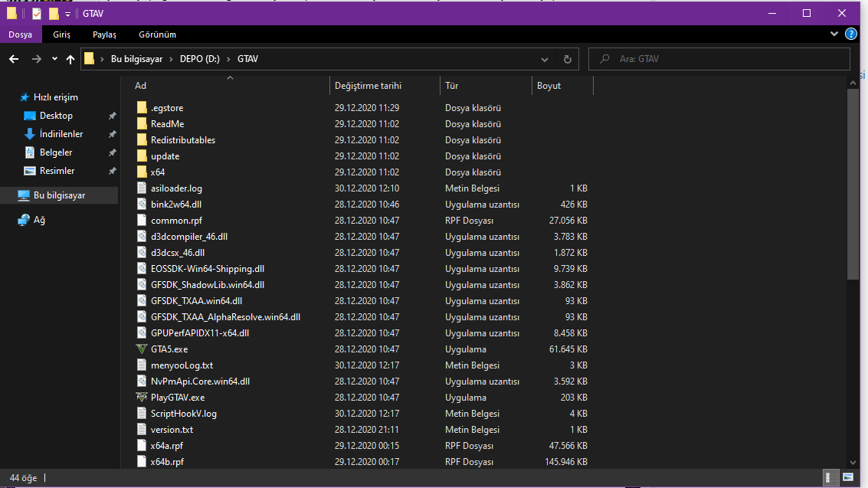Click the Ara: GTAV search box
868x488 pixels.
point(719,59)
